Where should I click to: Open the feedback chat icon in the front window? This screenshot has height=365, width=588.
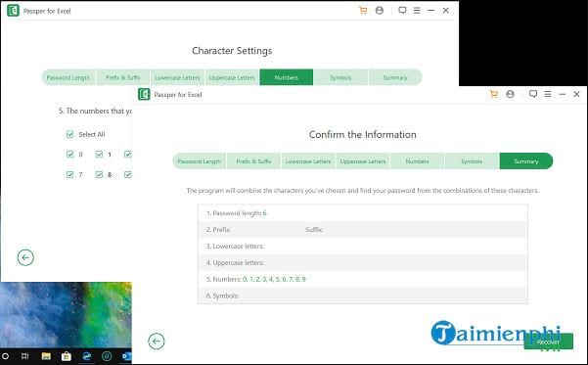coord(533,94)
